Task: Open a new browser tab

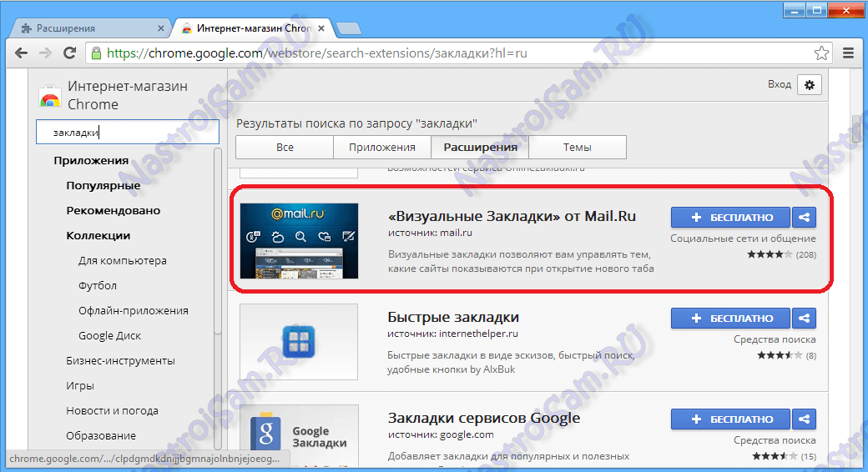Action: click(348, 28)
